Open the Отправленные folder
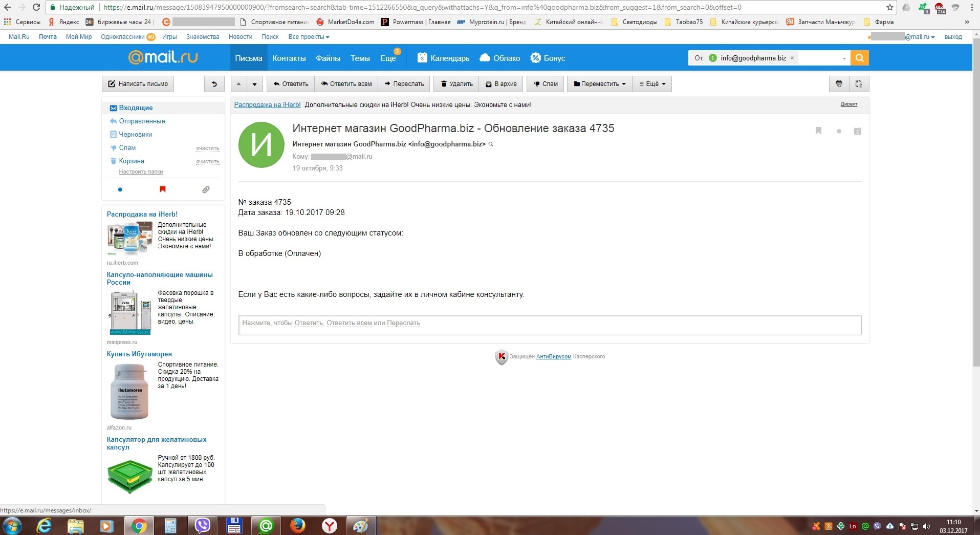Viewport: 980px width, 535px height. pyautogui.click(x=142, y=121)
